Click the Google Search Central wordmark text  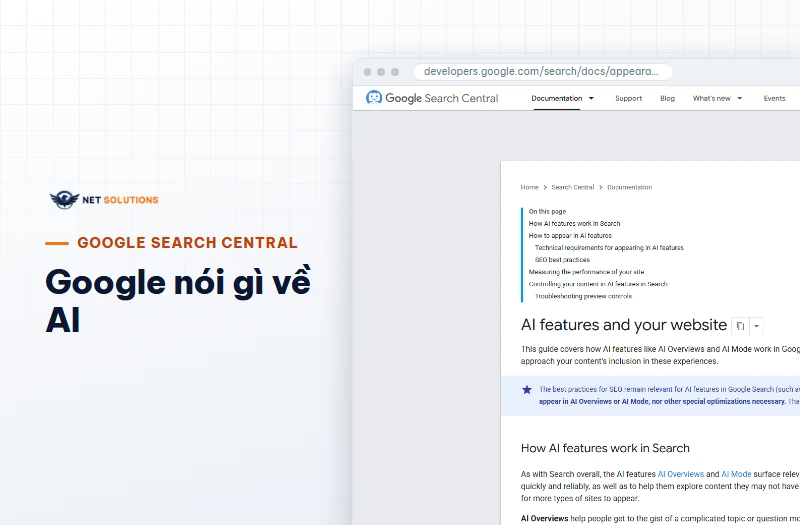tap(442, 98)
